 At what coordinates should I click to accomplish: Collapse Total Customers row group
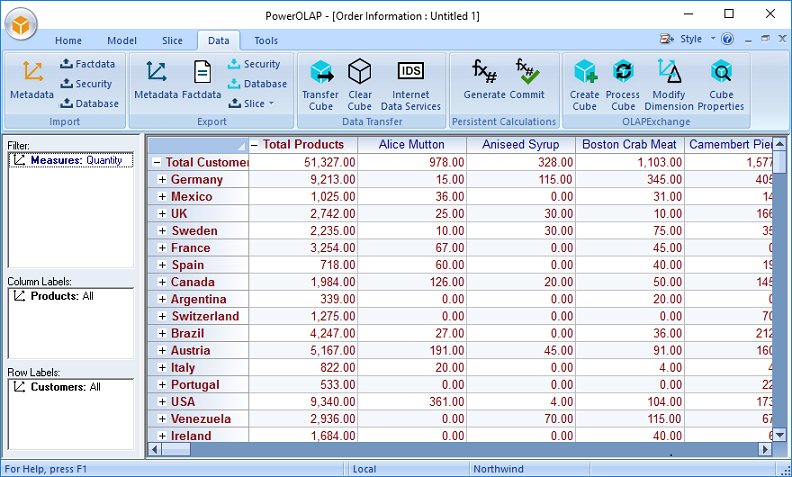pos(157,162)
